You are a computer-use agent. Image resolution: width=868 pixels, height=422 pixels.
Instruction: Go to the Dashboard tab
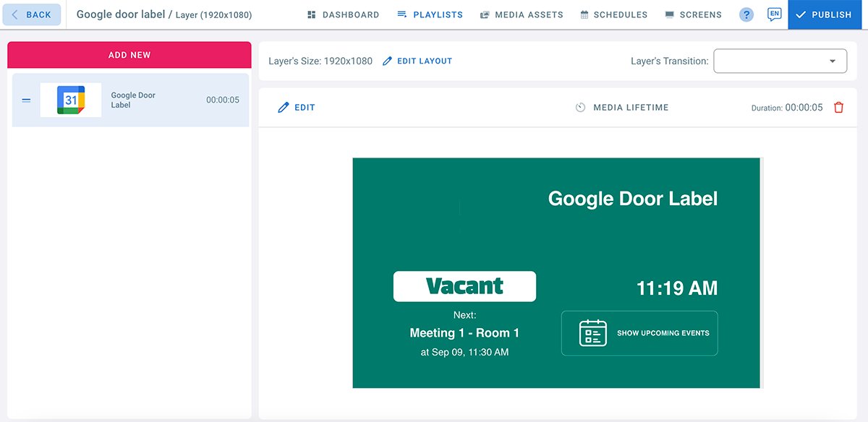coord(343,14)
